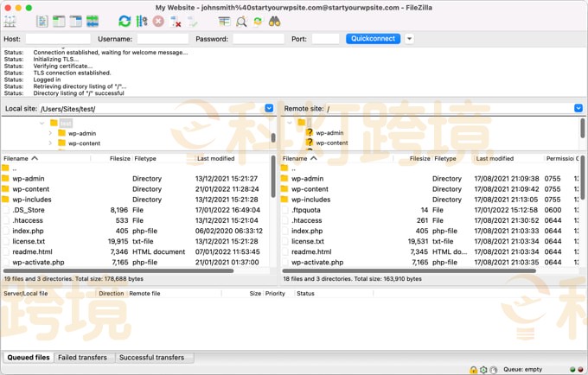Screen dimensions: 588x375
Task: Sort remote files by Last modified column
Action: [x=508, y=158]
